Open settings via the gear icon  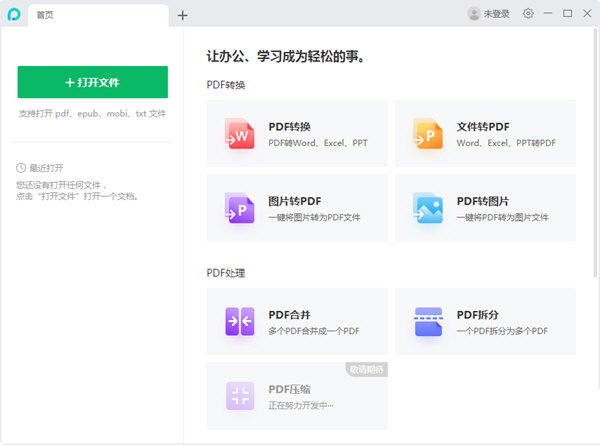click(528, 13)
